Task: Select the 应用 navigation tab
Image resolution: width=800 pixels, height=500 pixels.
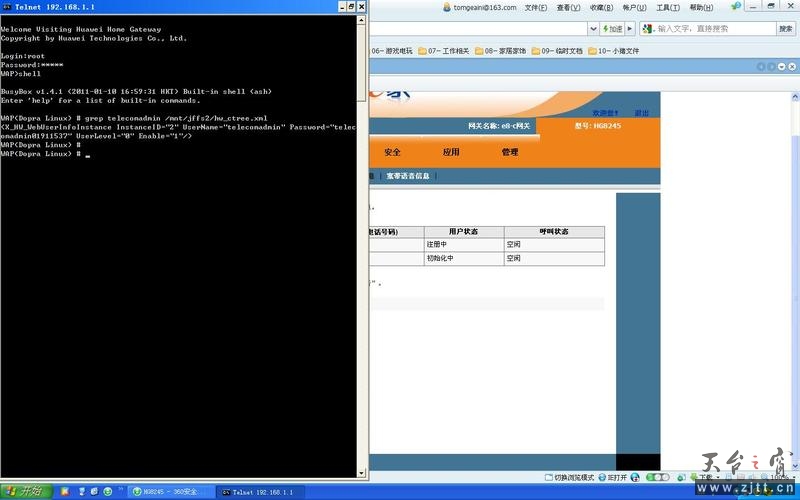Action: click(x=451, y=152)
